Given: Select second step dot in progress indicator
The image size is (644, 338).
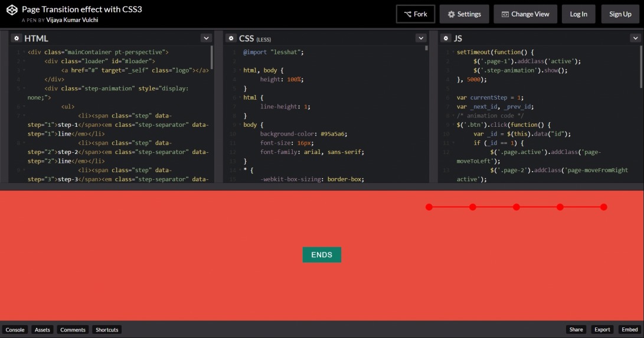Looking at the screenshot, I should [x=473, y=207].
